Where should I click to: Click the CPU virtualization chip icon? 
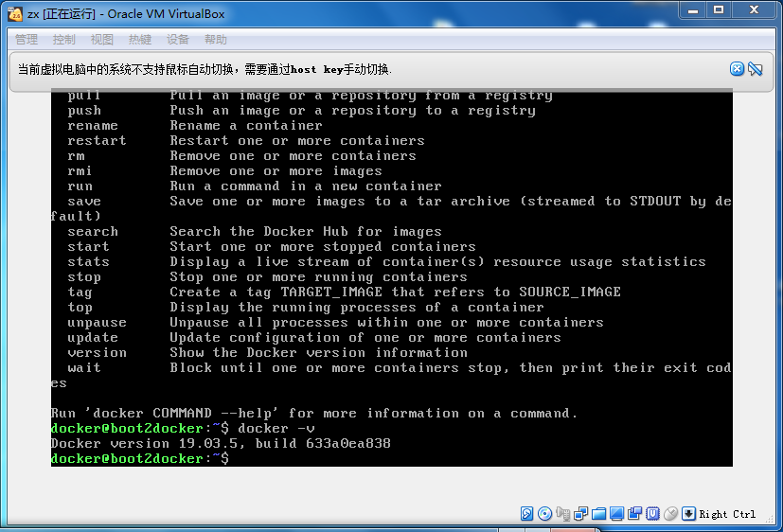coord(652,513)
